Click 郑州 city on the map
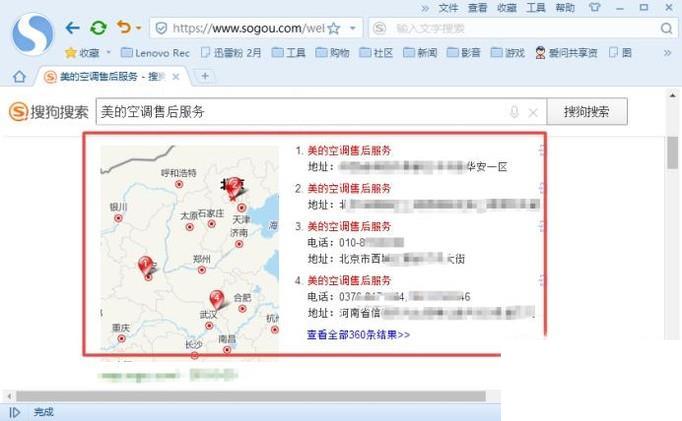The height and width of the screenshot is (421, 682). coord(201,260)
